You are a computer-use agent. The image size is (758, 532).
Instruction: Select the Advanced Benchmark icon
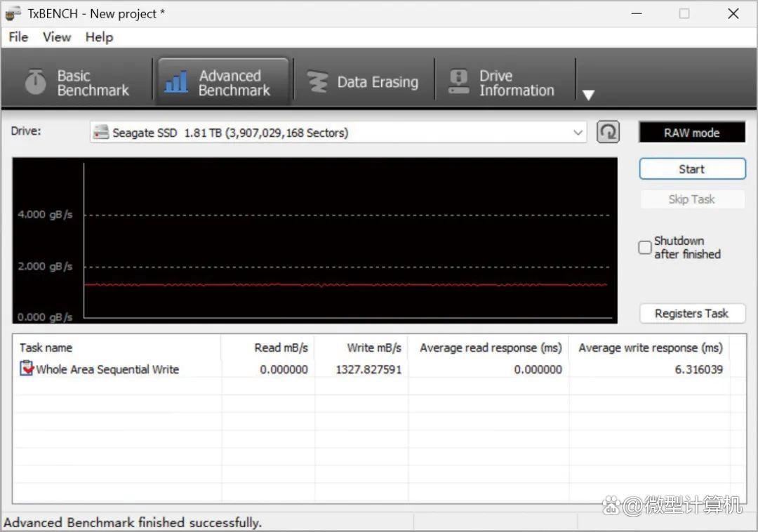175,80
